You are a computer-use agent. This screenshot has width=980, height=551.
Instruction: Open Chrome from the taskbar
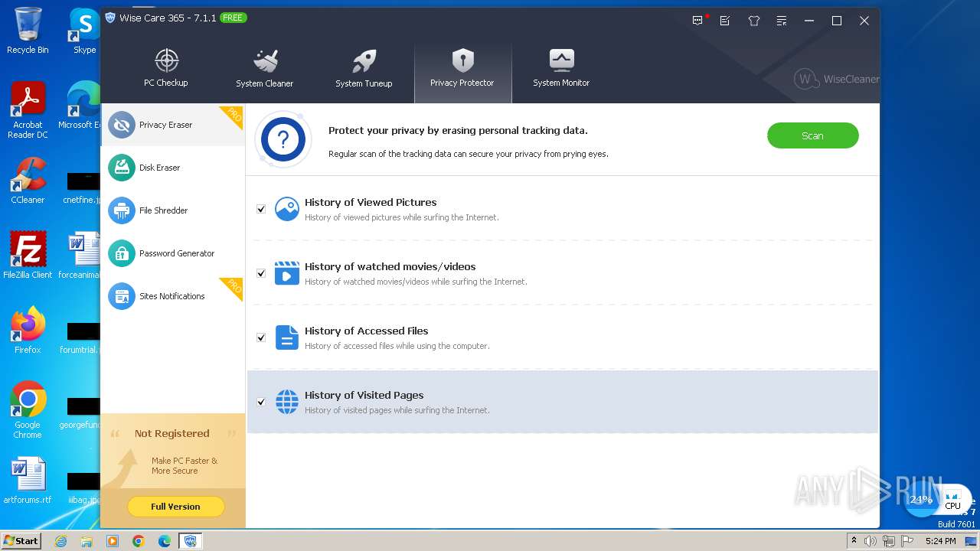[x=139, y=541]
